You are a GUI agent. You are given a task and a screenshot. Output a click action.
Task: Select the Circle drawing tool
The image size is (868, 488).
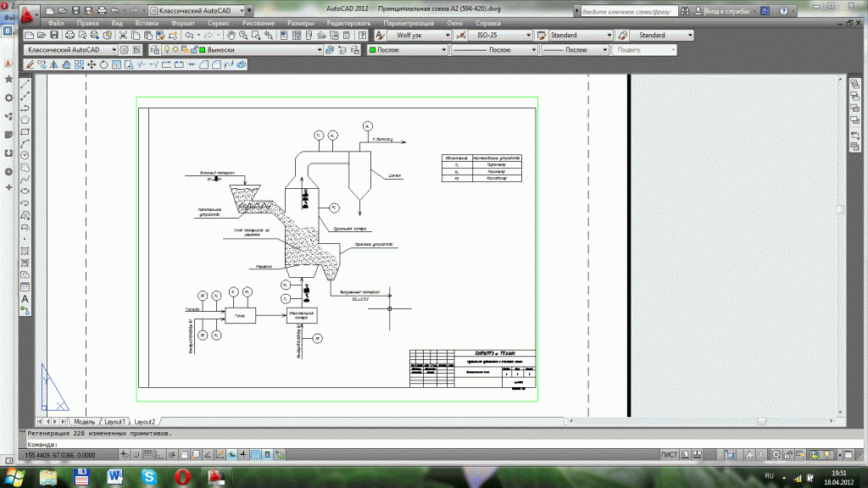[x=25, y=156]
